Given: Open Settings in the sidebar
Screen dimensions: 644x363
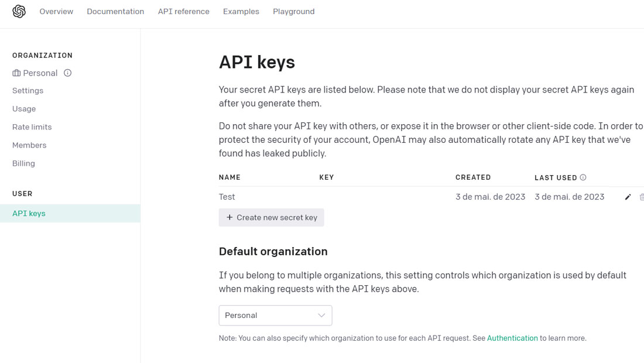Looking at the screenshot, I should click(x=28, y=91).
